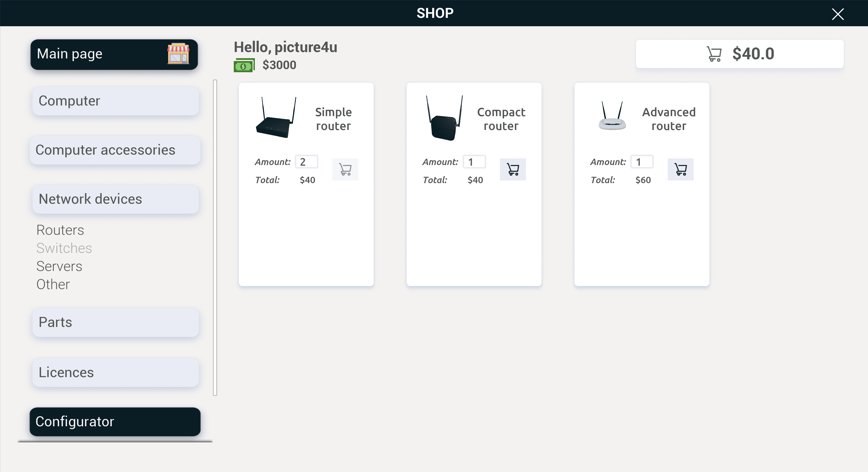The height and width of the screenshot is (472, 868).
Task: Click the Simple router product image
Action: click(276, 117)
